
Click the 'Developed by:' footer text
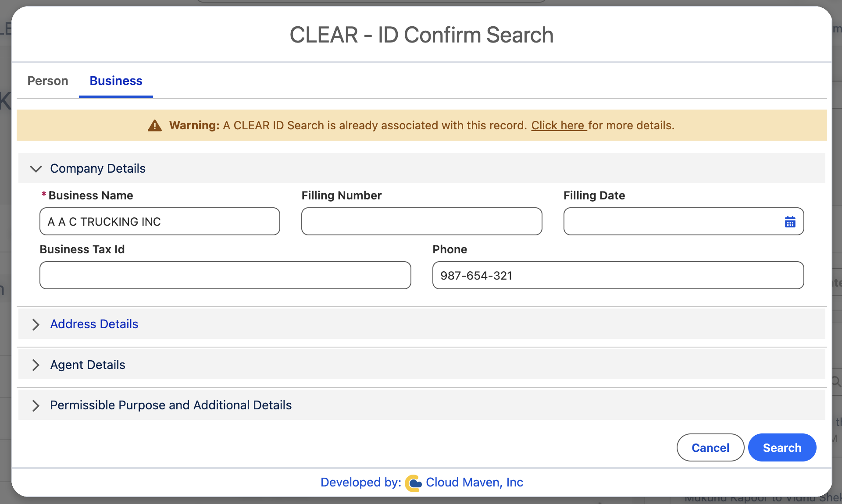pos(361,483)
